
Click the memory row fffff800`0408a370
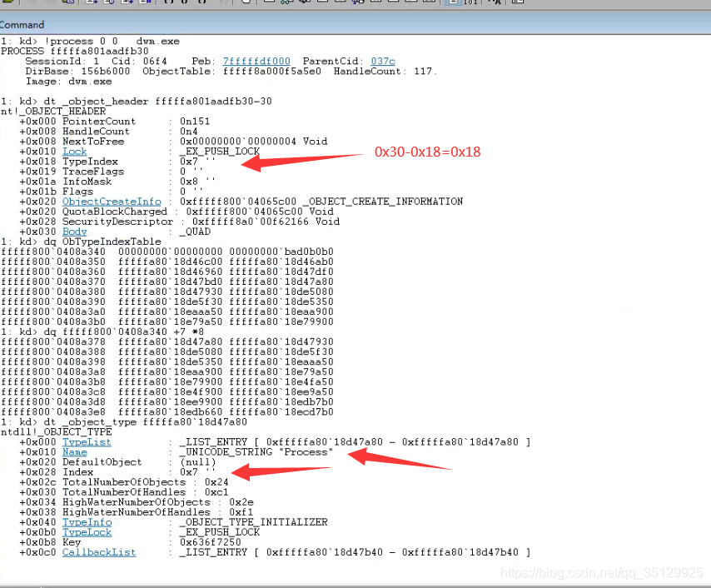click(x=167, y=282)
